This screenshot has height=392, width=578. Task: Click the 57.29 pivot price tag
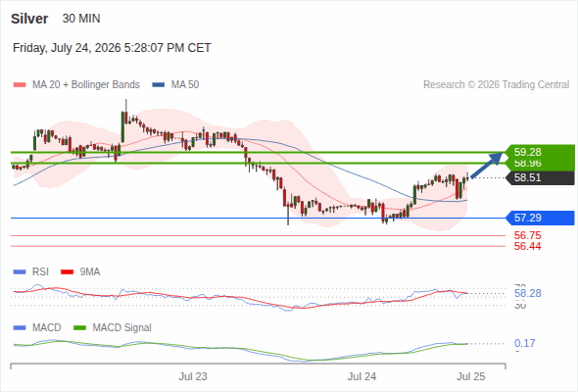click(539, 218)
